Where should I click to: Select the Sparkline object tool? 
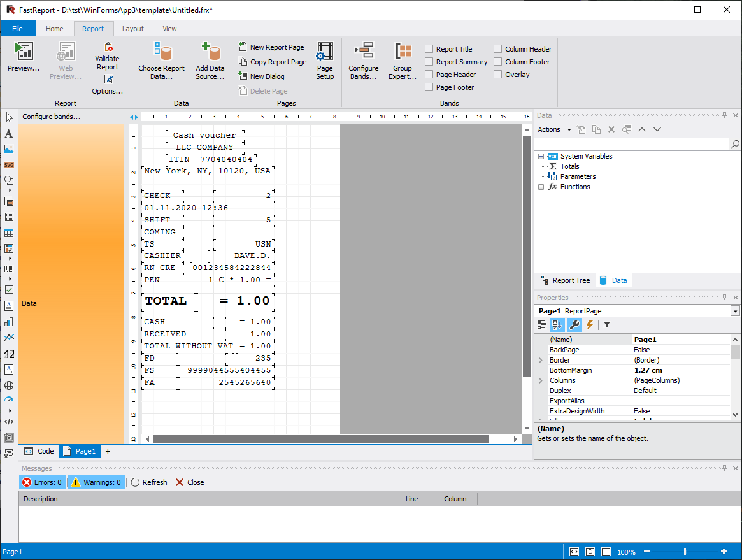tap(9, 338)
